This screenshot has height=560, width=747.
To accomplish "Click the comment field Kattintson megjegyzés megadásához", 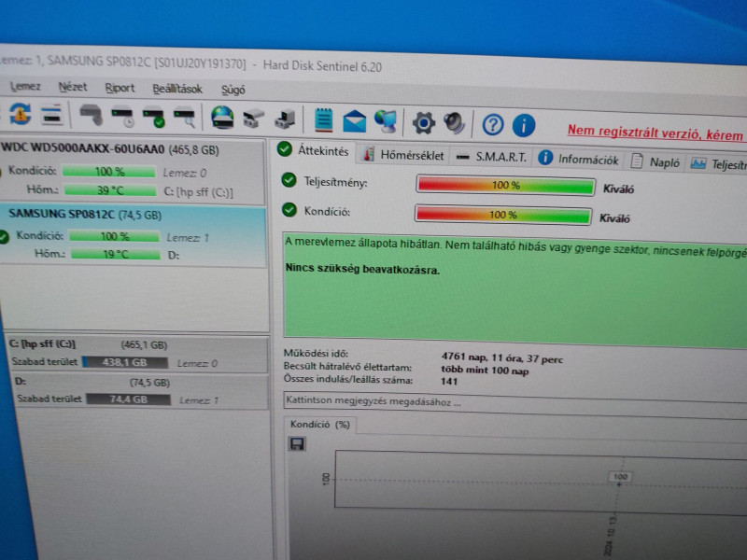I will pos(515,403).
